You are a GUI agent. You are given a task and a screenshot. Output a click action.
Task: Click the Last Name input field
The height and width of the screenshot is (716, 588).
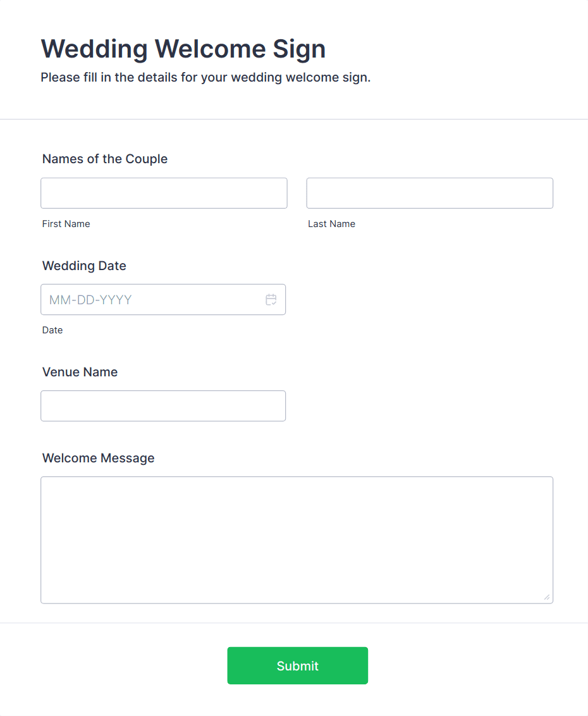coord(429,193)
